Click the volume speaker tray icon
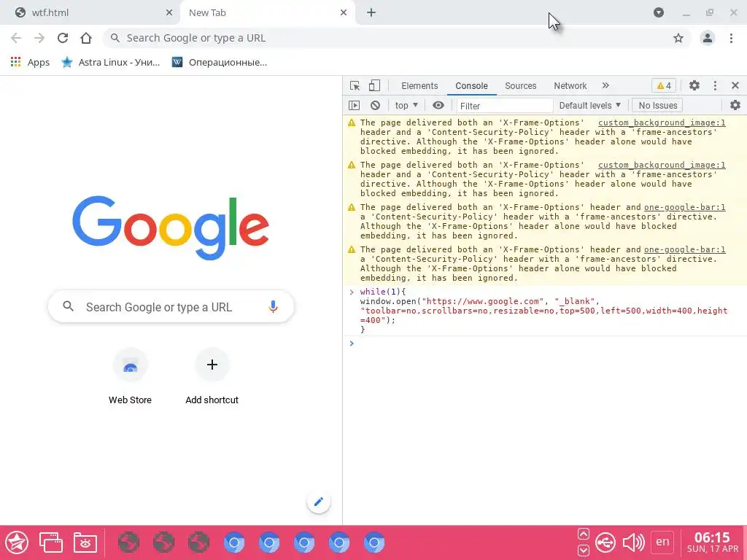Viewport: 747px width, 560px height. tap(634, 542)
